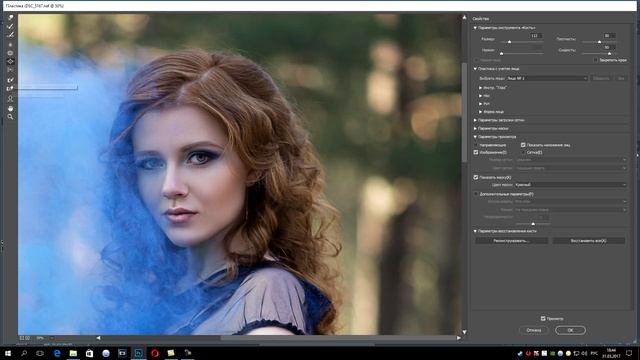Toggle the Preview checkbox above OK
Screen dimensions: 640x360
pos(543,318)
